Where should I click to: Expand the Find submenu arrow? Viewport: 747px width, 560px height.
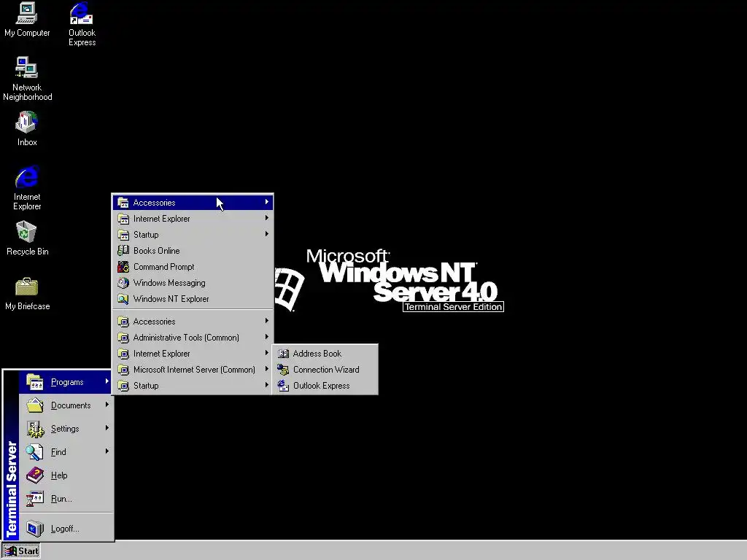[x=107, y=451]
